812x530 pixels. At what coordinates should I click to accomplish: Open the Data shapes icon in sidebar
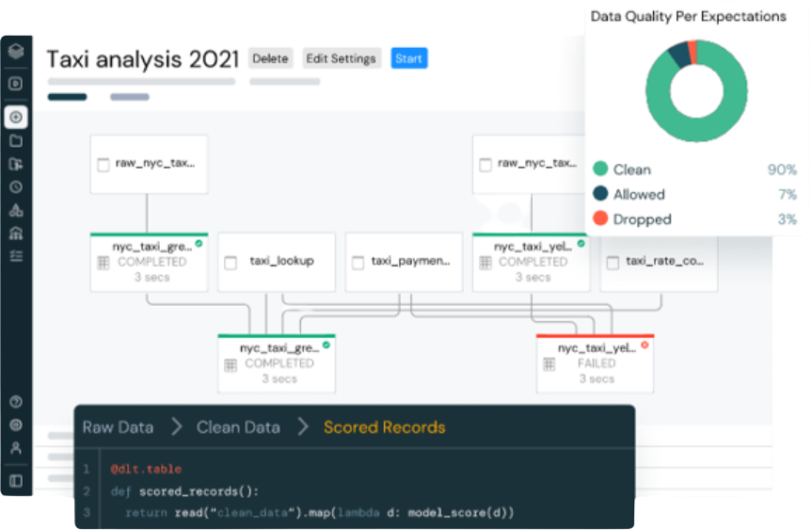pyautogui.click(x=16, y=210)
